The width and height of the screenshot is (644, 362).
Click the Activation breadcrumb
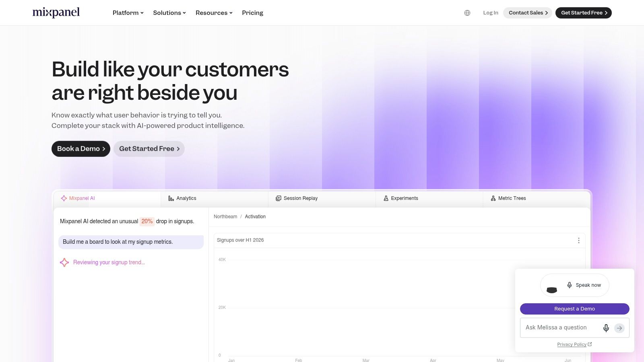[x=255, y=216]
